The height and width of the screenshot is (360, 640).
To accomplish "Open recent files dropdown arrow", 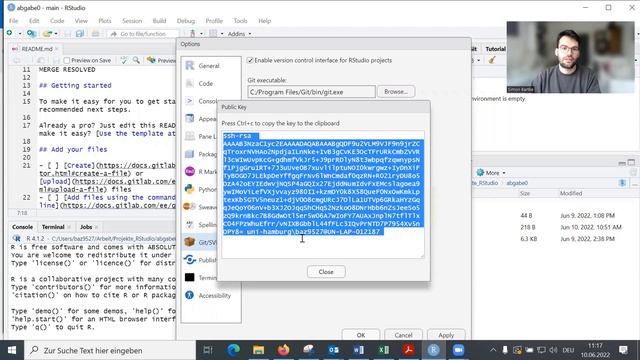I will (x=56, y=33).
